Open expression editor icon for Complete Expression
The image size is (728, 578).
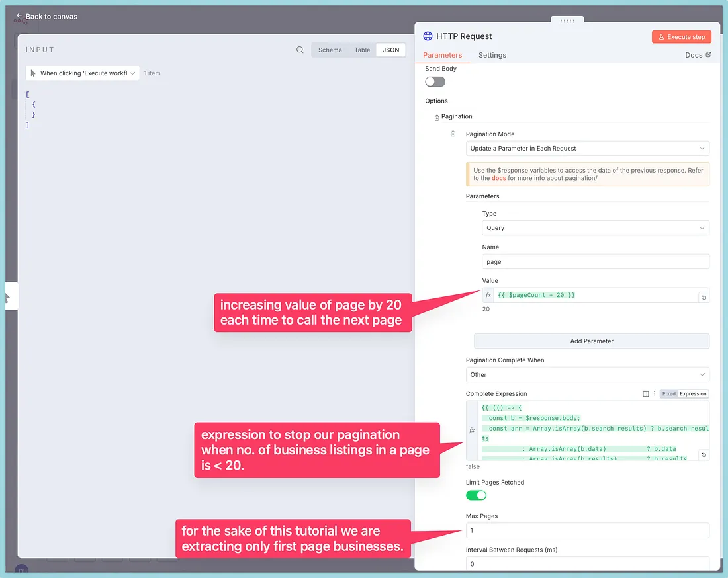click(x=646, y=393)
